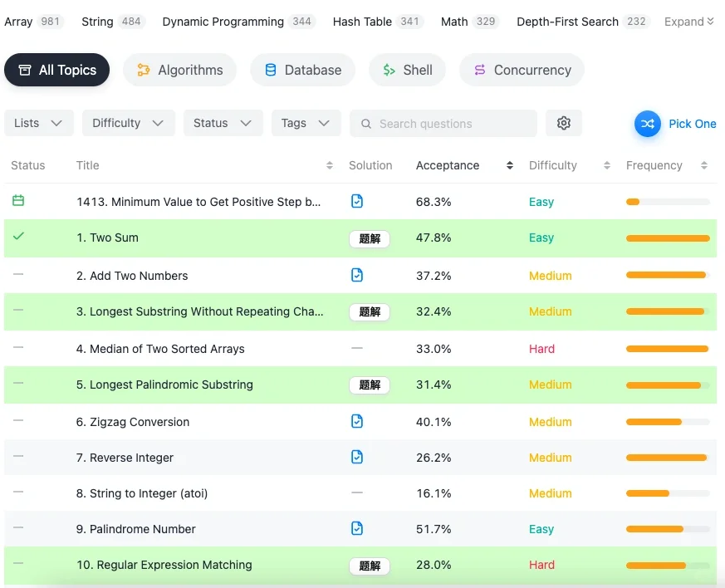Select the Algorithms category
The height and width of the screenshot is (588, 725).
tap(180, 70)
